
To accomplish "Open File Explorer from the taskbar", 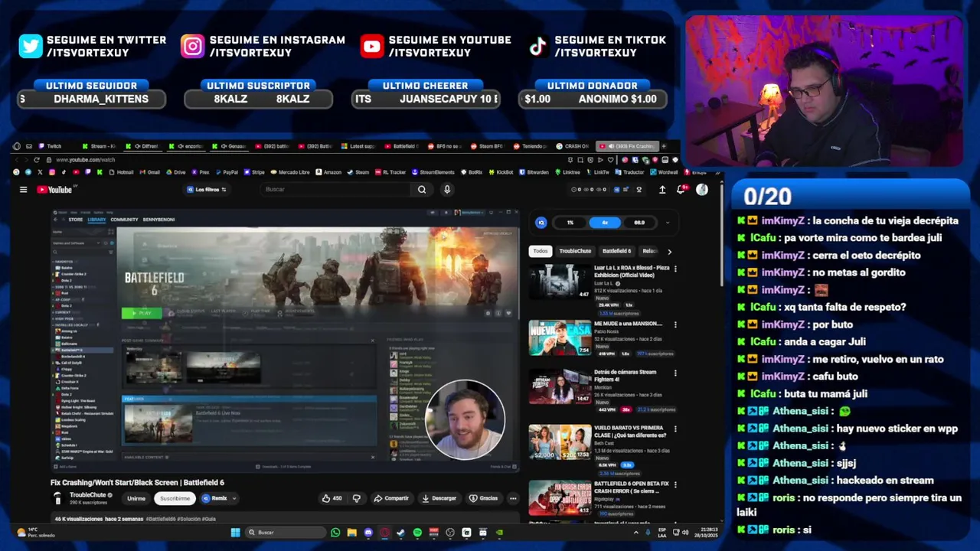I will pos(351,533).
